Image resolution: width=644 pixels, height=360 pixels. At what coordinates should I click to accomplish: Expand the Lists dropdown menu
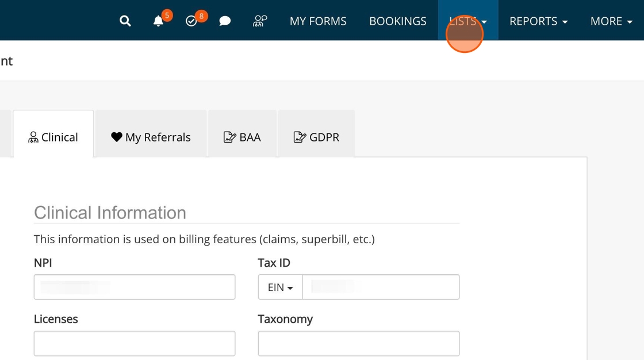pyautogui.click(x=467, y=21)
